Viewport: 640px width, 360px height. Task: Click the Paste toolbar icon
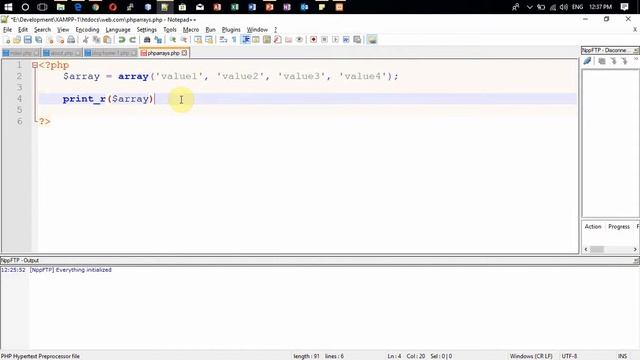107,40
